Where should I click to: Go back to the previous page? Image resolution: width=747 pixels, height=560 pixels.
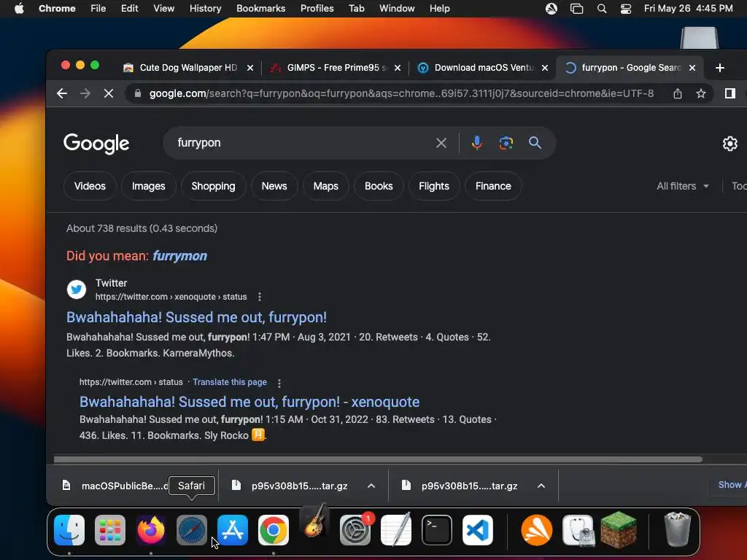click(62, 93)
